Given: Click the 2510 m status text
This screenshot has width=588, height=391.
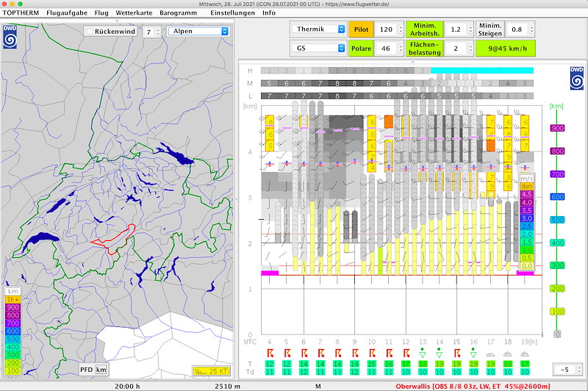Looking at the screenshot, I should point(228,386).
